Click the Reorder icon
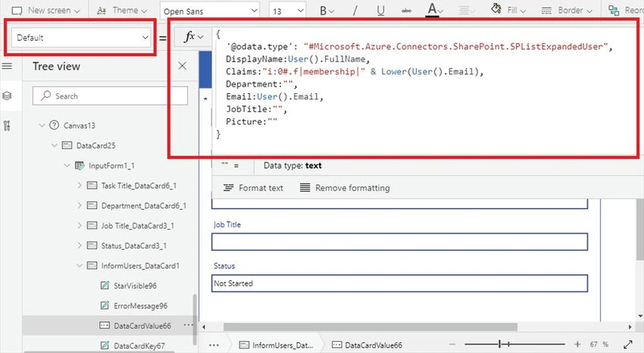The image size is (644, 353). point(614,11)
